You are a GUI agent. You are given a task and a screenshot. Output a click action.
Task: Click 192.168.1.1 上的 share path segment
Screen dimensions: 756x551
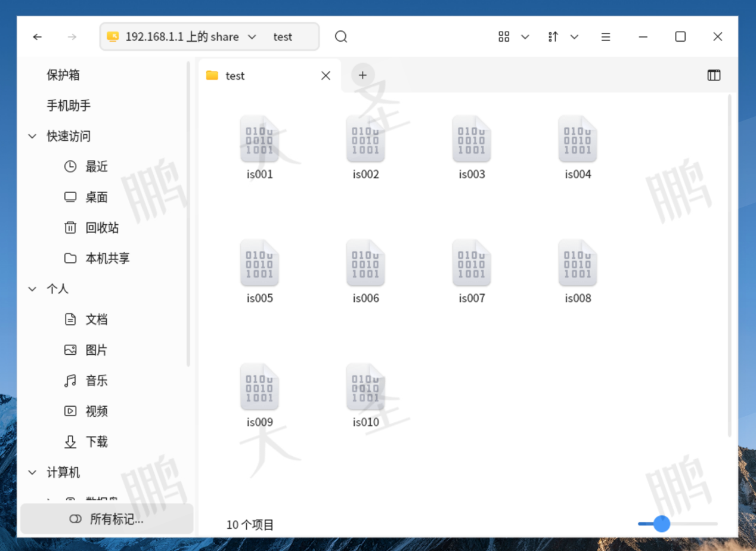182,37
